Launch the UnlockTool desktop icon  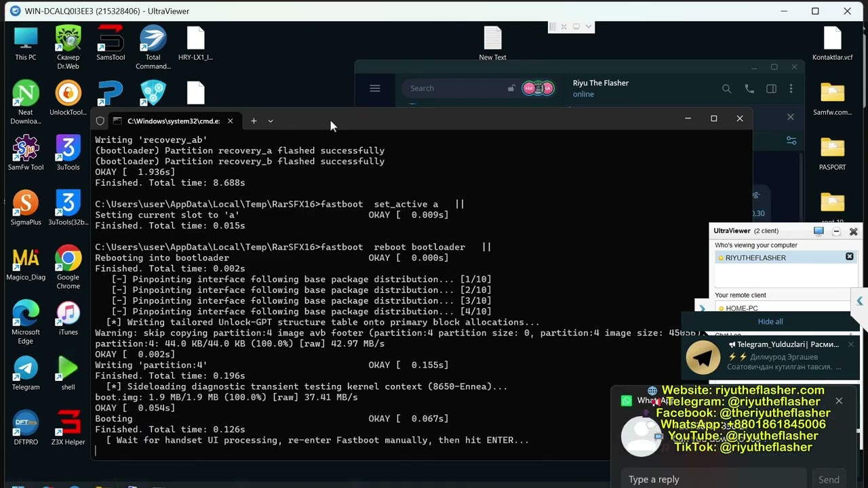pos(68,98)
